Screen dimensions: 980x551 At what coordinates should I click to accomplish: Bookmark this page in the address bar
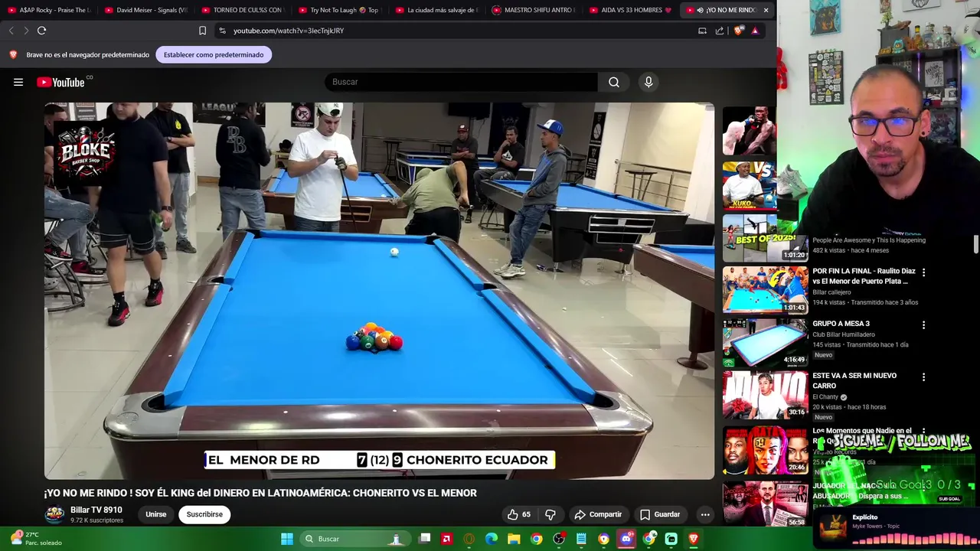pyautogui.click(x=202, y=31)
